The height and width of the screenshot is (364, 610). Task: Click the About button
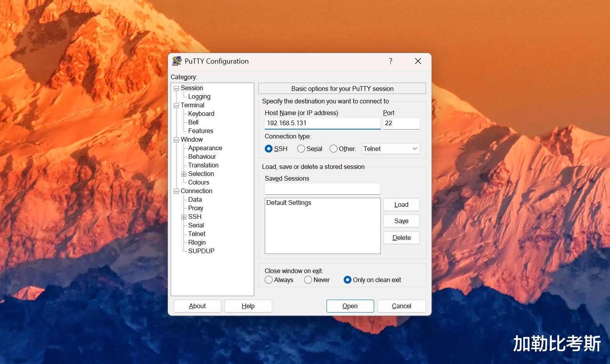coord(197,306)
